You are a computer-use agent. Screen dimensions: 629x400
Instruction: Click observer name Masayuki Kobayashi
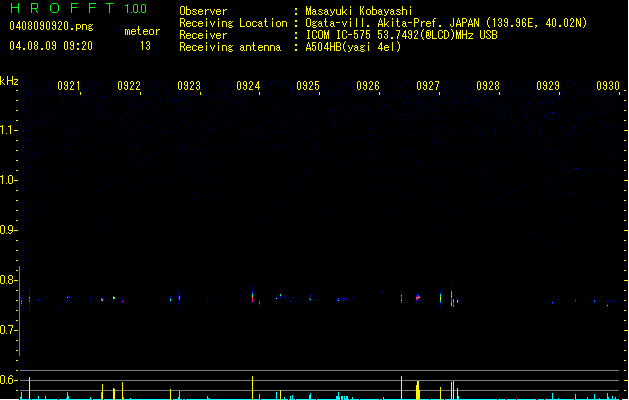pos(359,11)
